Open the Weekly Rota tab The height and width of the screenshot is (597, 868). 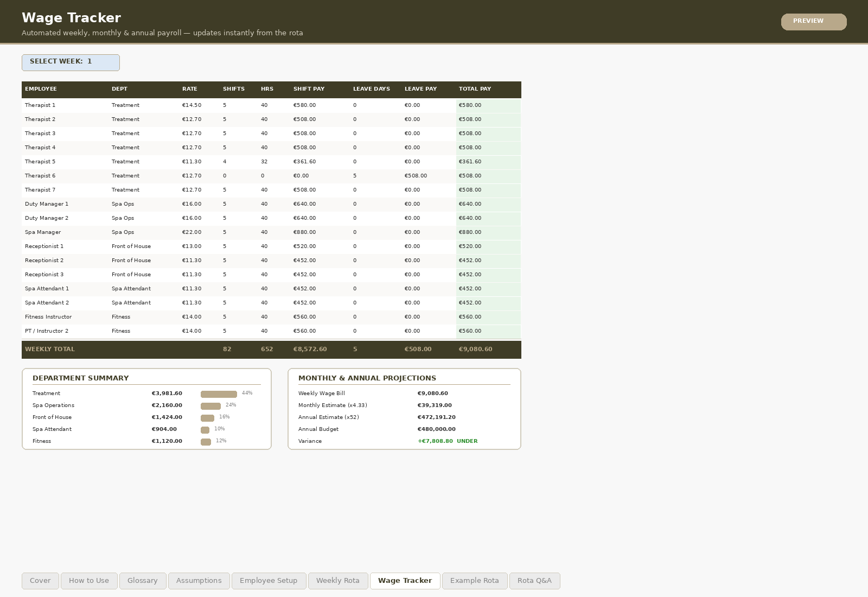[338, 580]
